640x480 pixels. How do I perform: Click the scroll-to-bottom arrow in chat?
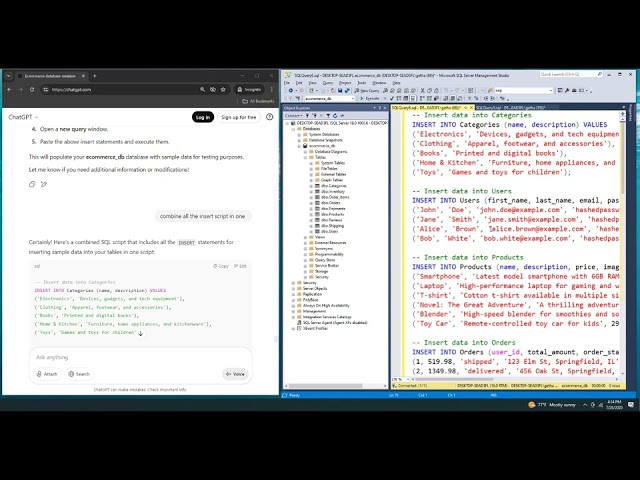[140, 333]
